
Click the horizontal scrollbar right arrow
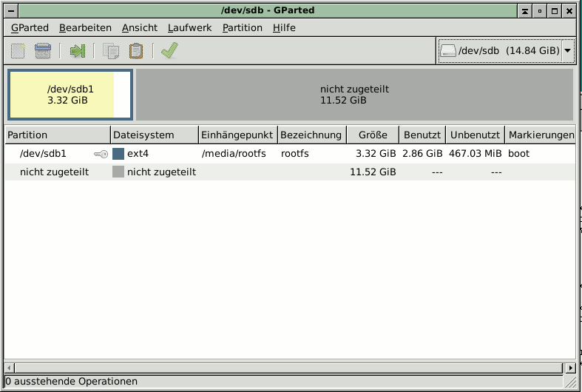[x=570, y=368]
